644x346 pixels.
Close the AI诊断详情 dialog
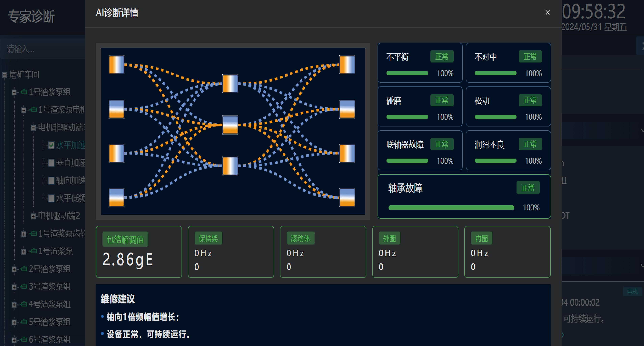547,12
